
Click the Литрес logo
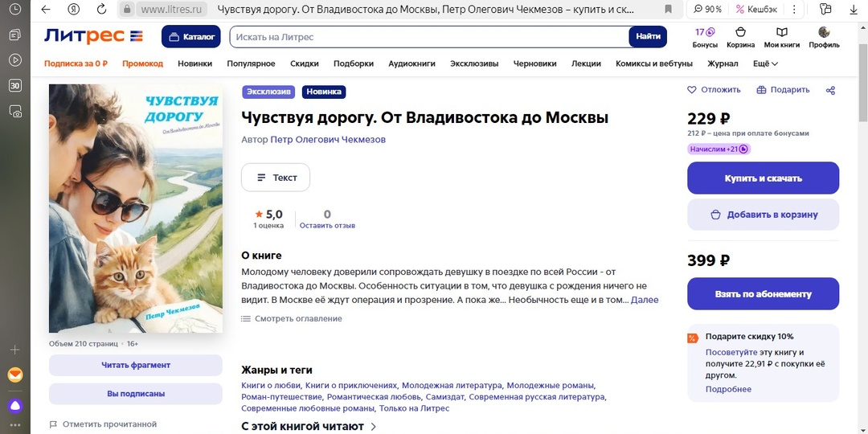tap(93, 36)
